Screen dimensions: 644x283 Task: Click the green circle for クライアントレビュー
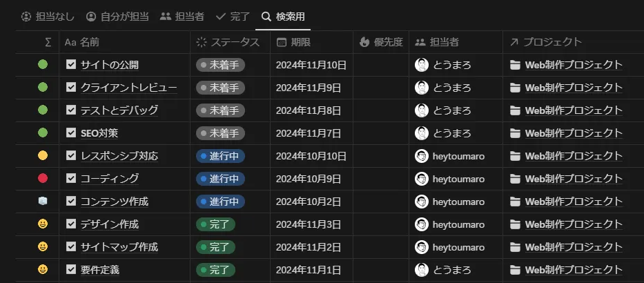coord(43,87)
